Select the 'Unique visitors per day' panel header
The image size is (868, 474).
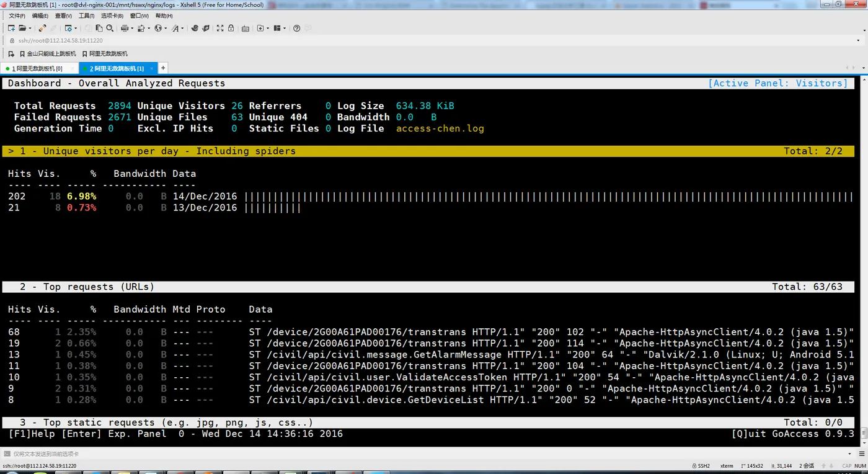[x=428, y=151]
